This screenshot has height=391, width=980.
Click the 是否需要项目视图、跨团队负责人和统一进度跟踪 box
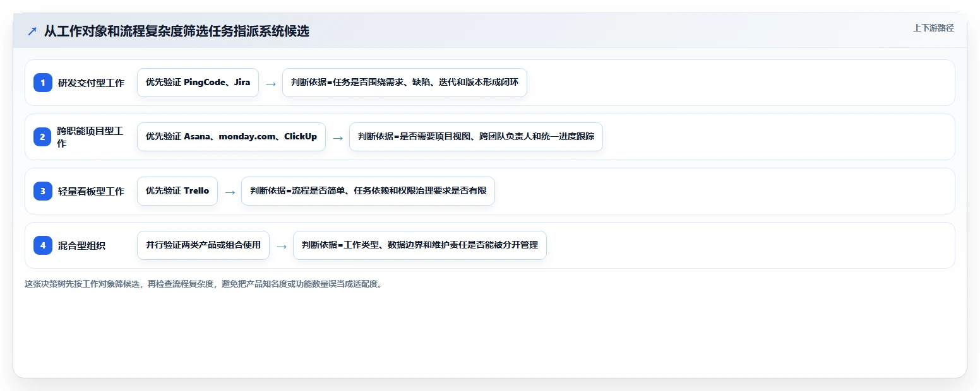point(476,137)
